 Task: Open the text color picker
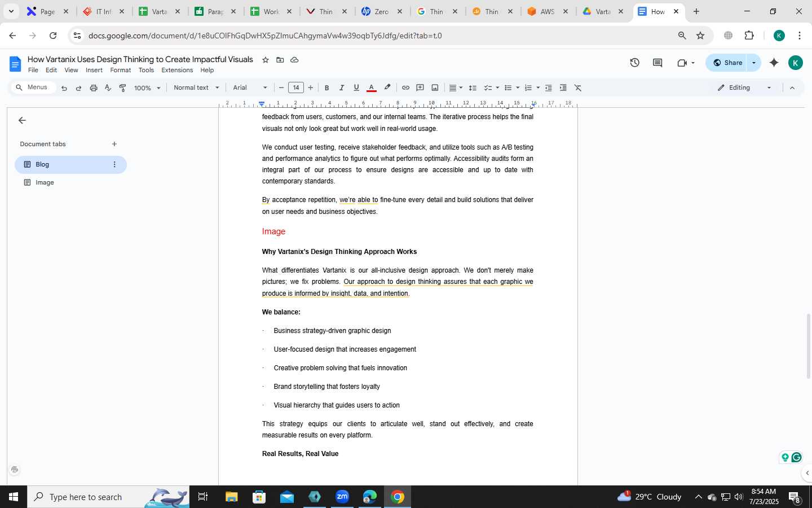[371, 88]
